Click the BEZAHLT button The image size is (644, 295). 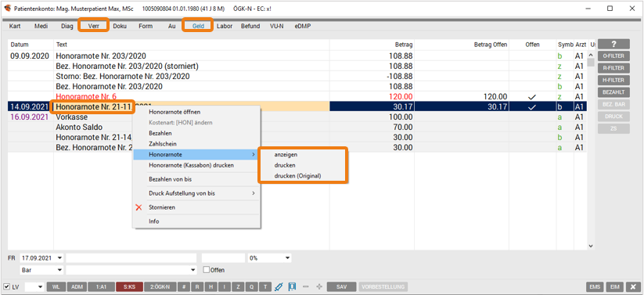pos(613,92)
